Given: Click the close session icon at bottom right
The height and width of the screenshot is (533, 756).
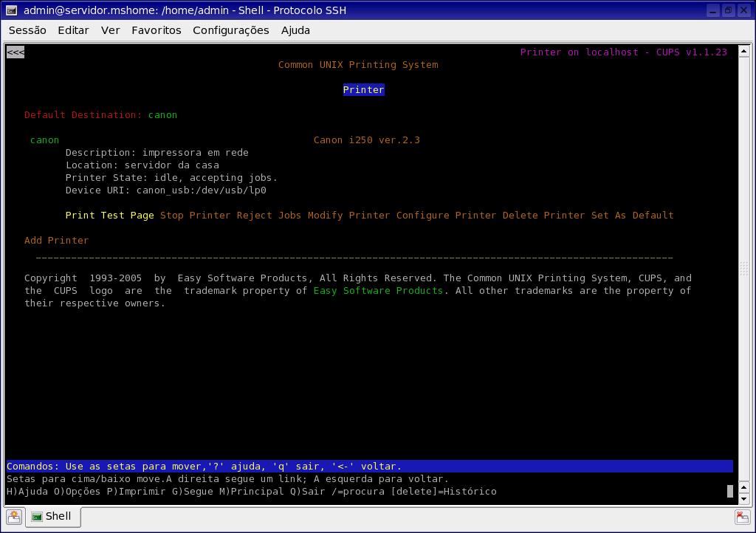Looking at the screenshot, I should (742, 517).
